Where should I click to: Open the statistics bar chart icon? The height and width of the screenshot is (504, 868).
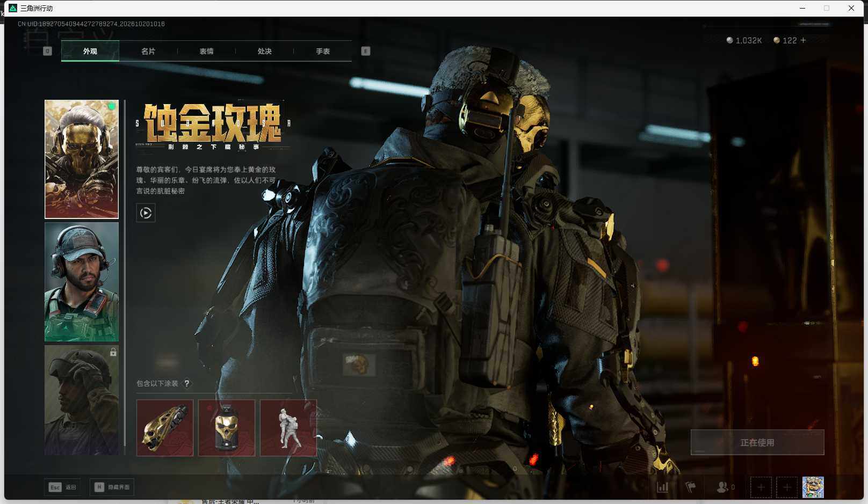[663, 487]
